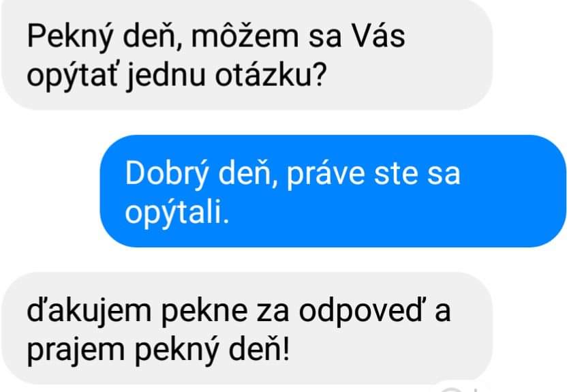Click 'opýtať' in the first message
This screenshot has height=392, width=569.
click(72, 77)
